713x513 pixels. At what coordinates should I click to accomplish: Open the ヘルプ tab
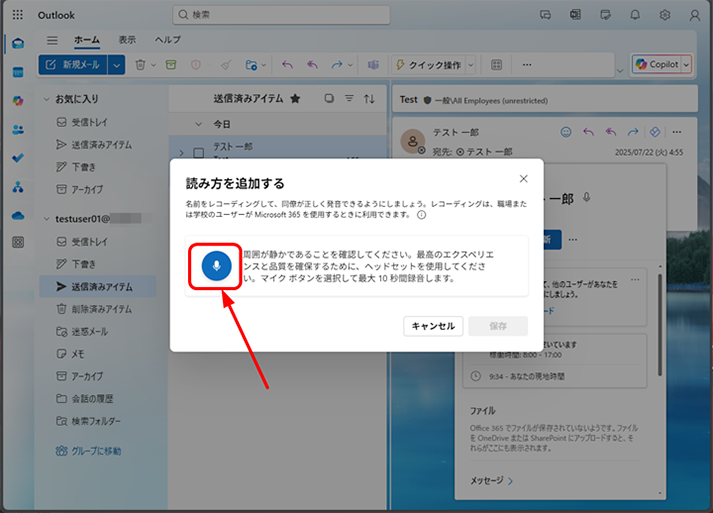(x=168, y=40)
